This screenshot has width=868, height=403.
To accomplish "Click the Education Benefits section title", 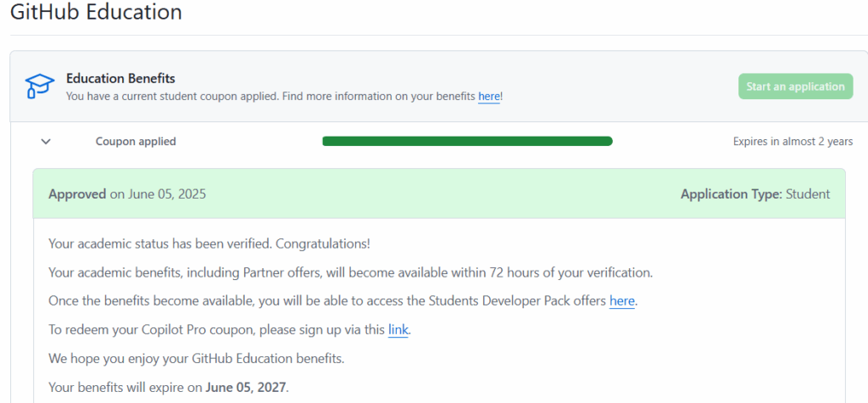I will pyautogui.click(x=120, y=79).
